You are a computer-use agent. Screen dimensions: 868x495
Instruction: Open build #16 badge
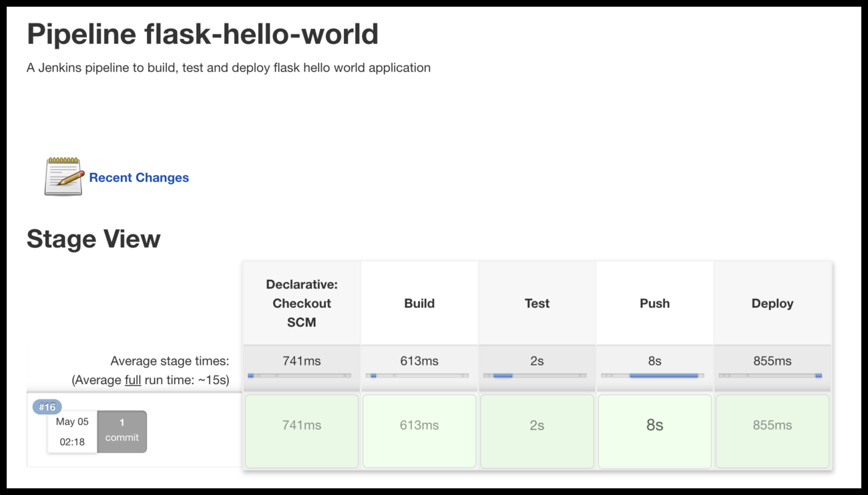[47, 407]
